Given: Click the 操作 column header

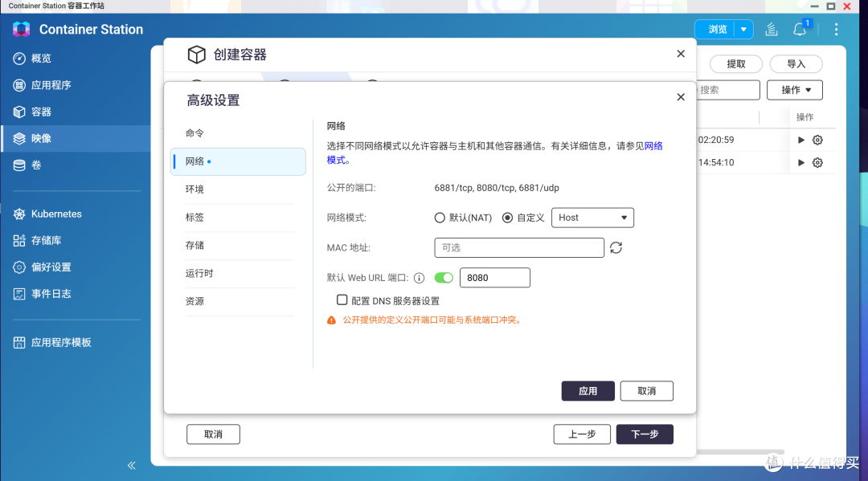Looking at the screenshot, I should click(x=805, y=117).
